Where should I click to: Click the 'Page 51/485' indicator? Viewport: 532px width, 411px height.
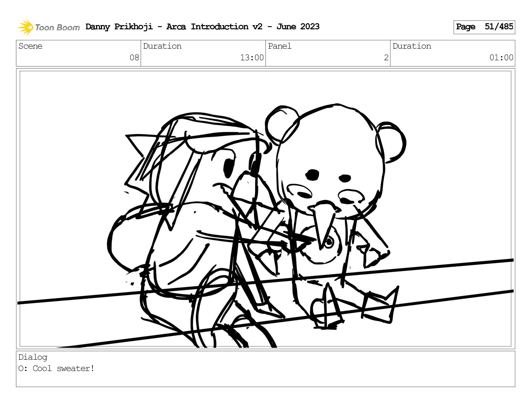(x=484, y=27)
